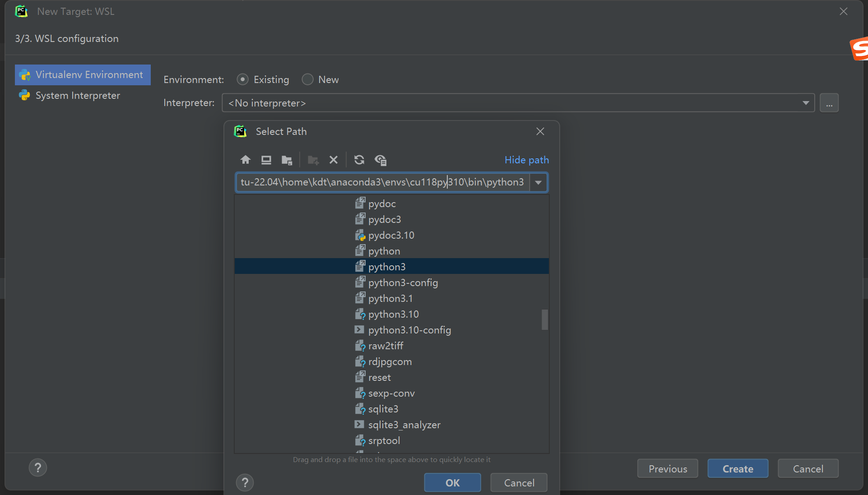Screen dimensions: 868x495
Task: Cancel the Select Path dialog
Action: (519, 483)
